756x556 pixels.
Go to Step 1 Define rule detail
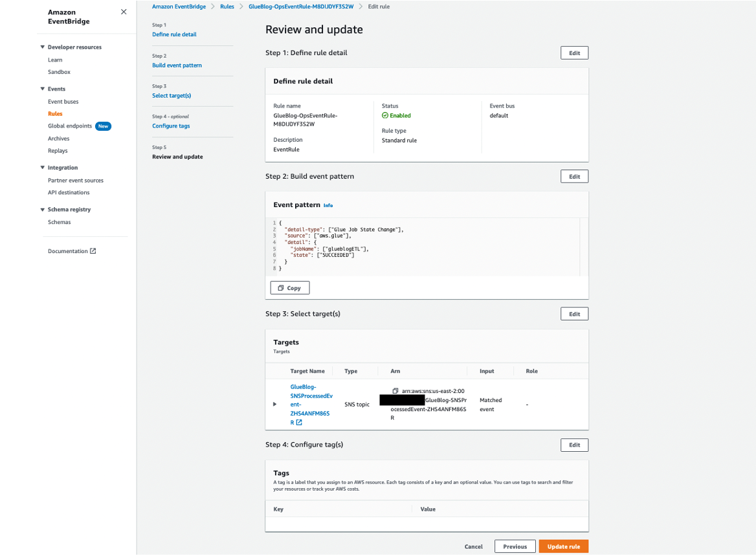pyautogui.click(x=174, y=35)
